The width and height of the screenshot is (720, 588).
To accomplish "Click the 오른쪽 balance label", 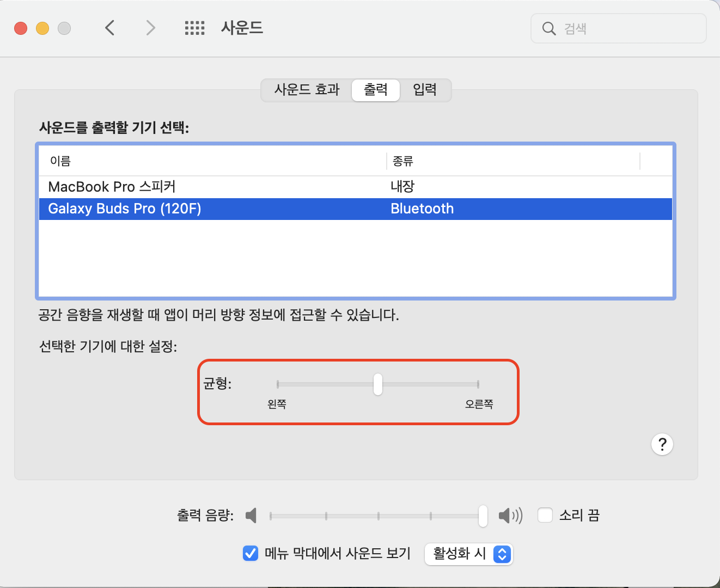I will 479,404.
